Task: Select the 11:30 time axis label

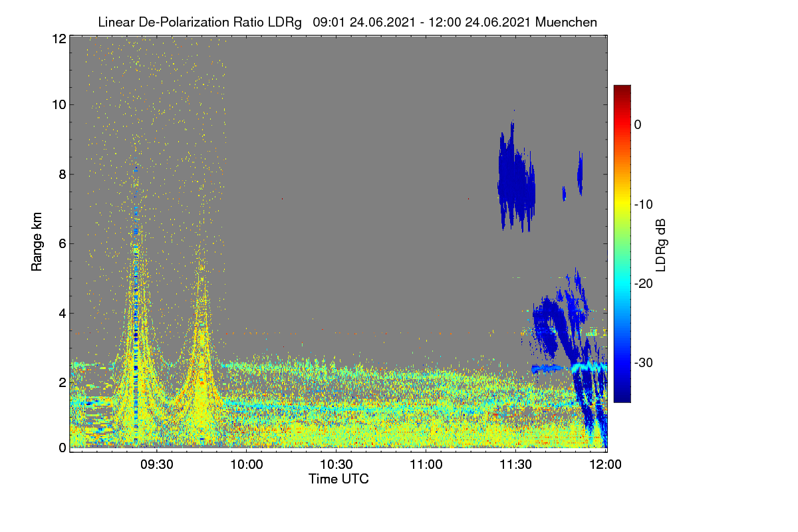Action: (x=516, y=464)
